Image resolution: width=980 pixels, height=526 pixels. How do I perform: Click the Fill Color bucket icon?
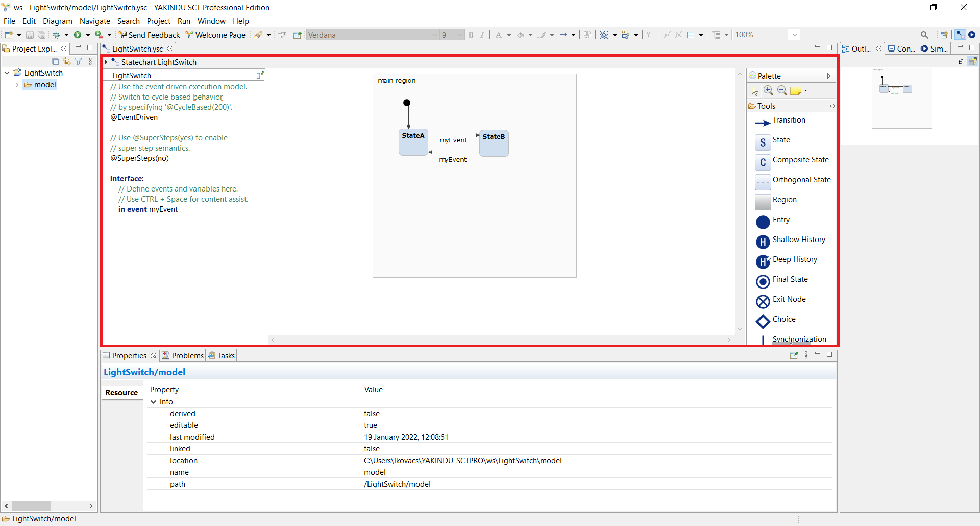click(520, 35)
